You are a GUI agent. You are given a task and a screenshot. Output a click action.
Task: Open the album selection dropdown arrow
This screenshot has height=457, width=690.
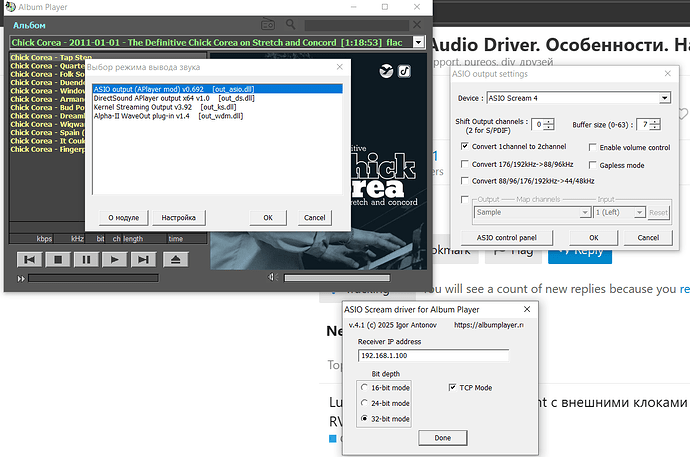tap(418, 42)
